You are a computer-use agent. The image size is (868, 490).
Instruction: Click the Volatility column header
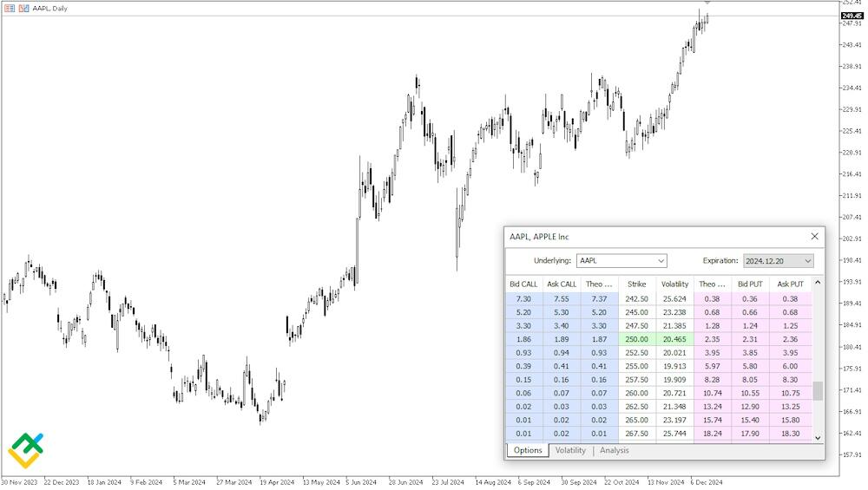click(674, 284)
